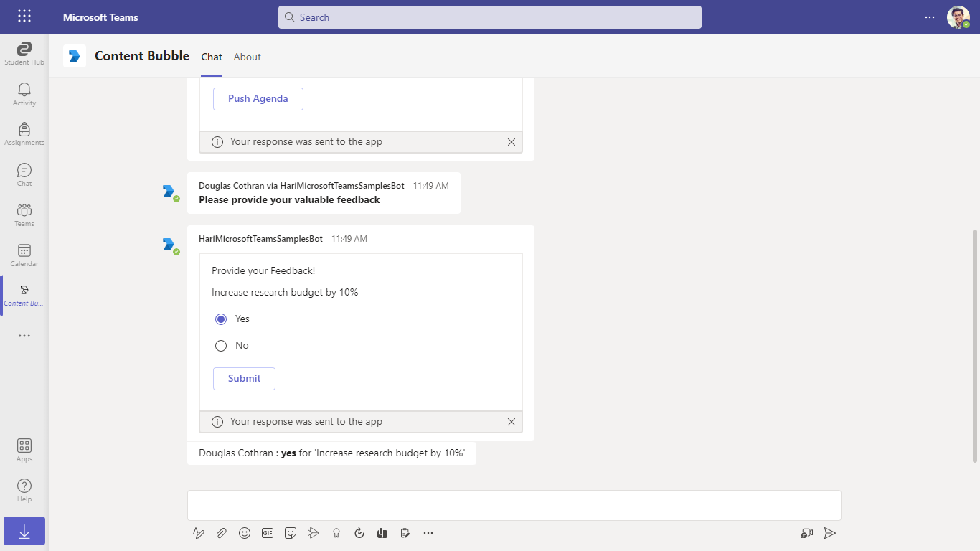Submit the feedback card
The image size is (980, 551).
pos(244,379)
